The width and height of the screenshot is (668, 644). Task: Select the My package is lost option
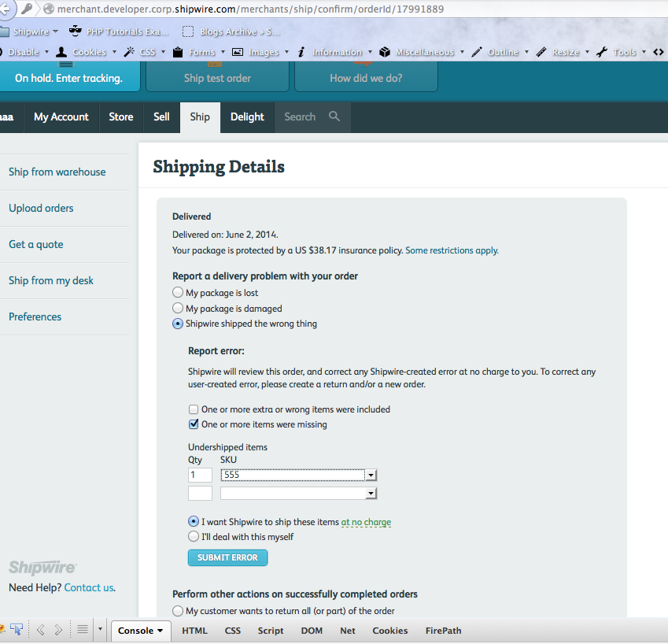[178, 292]
